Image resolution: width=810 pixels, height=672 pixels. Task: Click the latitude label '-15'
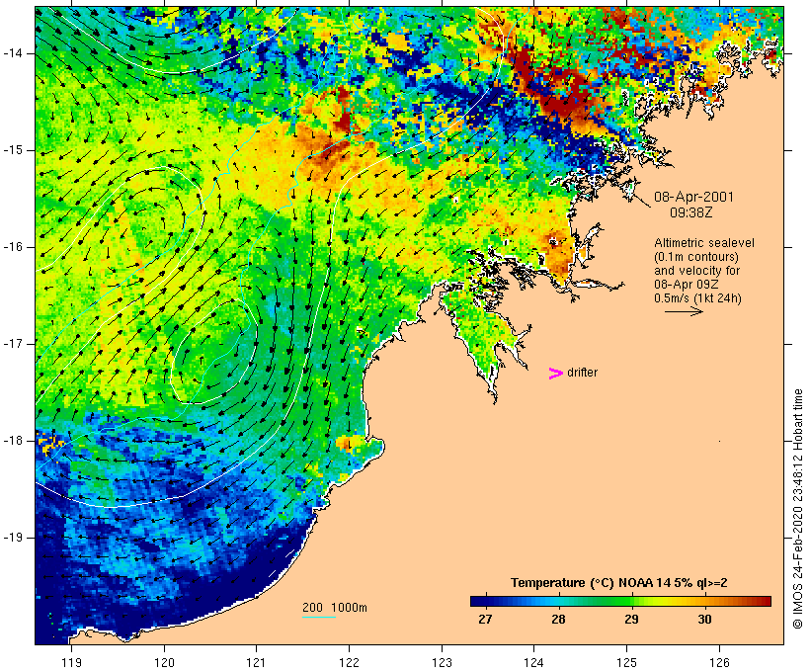(13, 150)
